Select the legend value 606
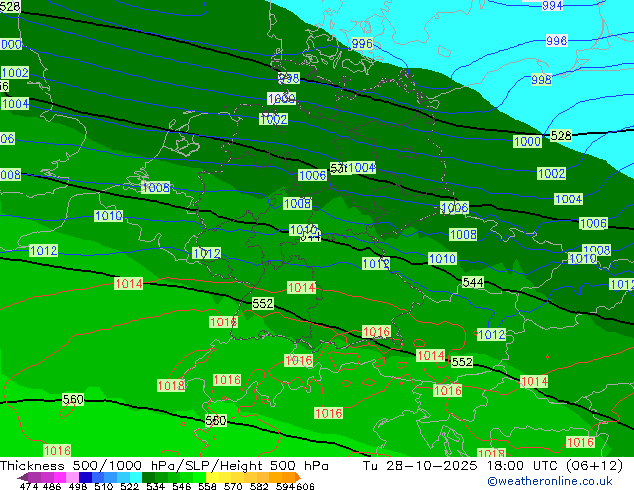The height and width of the screenshot is (490, 634). (305, 486)
